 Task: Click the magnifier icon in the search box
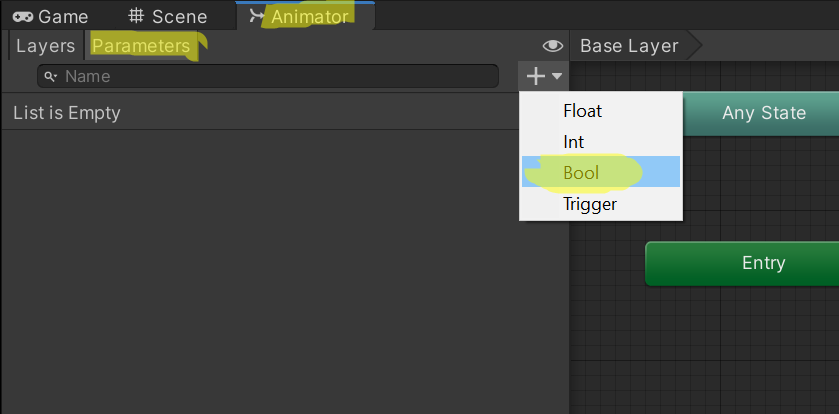pyautogui.click(x=50, y=76)
